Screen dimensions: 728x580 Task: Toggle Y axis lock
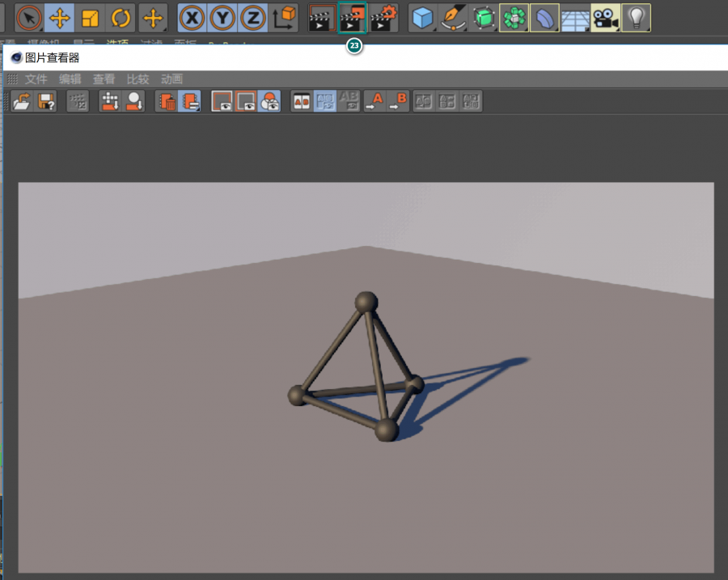(222, 18)
